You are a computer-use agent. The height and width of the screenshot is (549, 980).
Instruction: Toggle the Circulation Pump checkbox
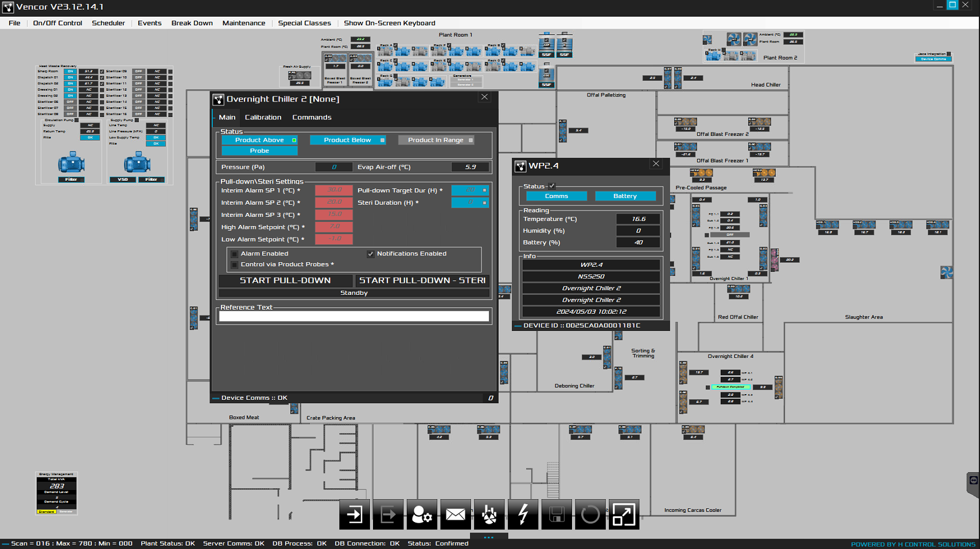76,120
